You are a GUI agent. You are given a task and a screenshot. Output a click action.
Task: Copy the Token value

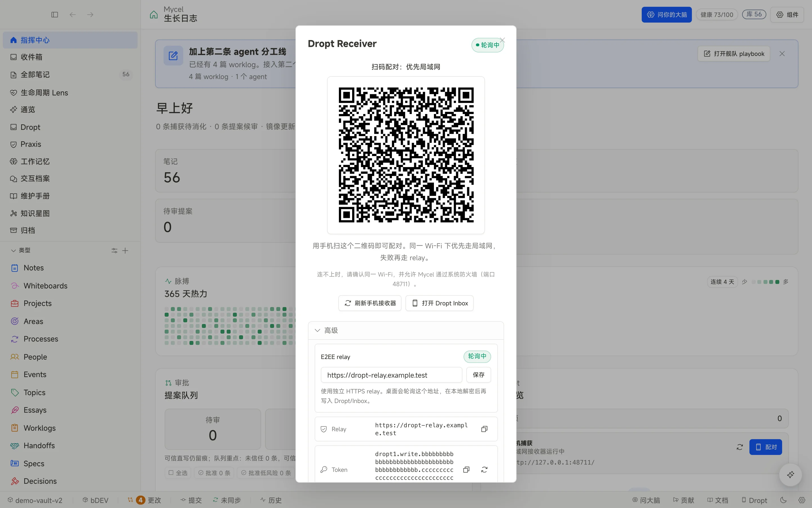coord(466,470)
